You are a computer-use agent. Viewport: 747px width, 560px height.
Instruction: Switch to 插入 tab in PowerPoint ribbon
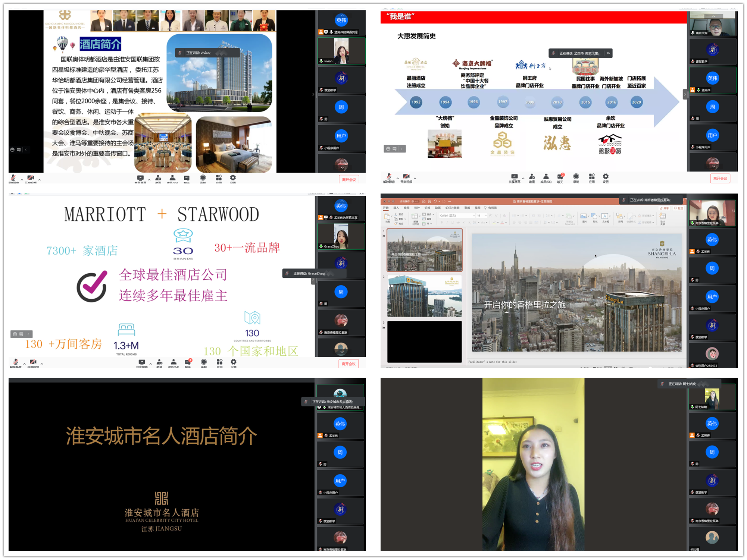point(396,208)
